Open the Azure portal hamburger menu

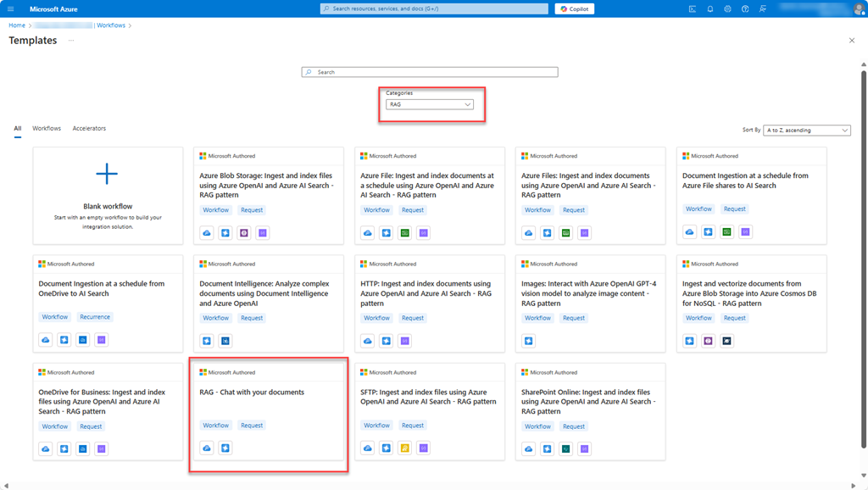click(11, 8)
